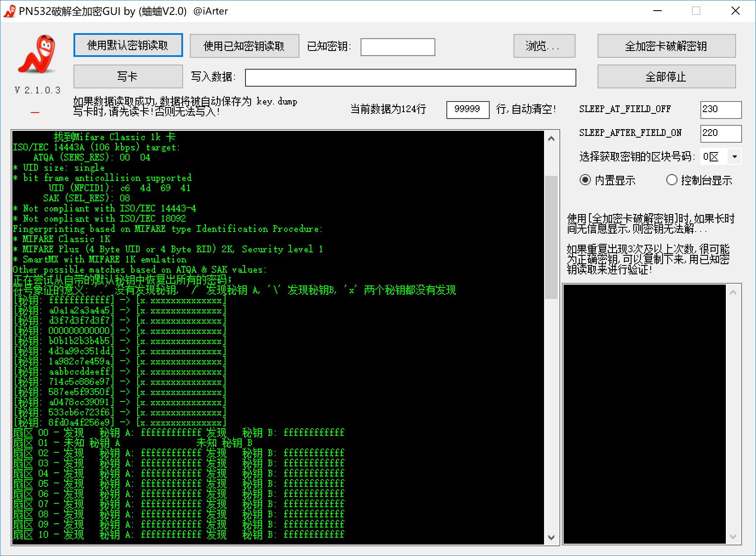The image size is (756, 556).
Task: Edit the SLEEP_AT_FIELD_OFF value 230
Action: 721,110
